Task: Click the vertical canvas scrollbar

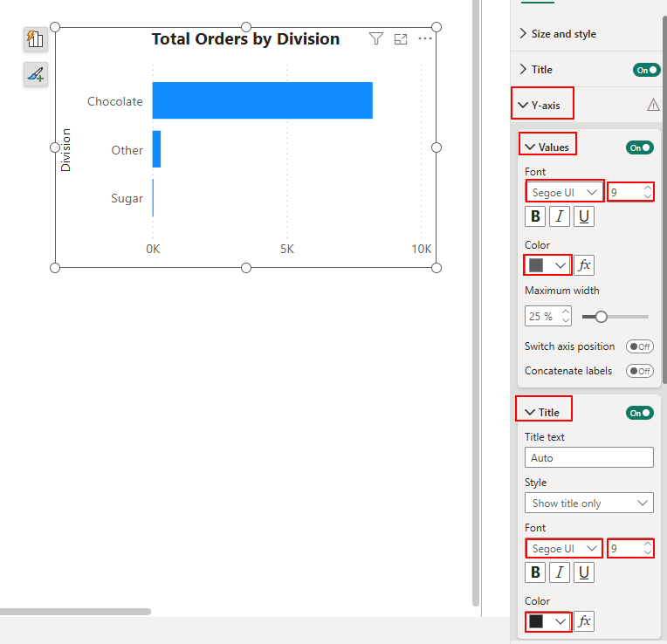Action: click(x=476, y=303)
